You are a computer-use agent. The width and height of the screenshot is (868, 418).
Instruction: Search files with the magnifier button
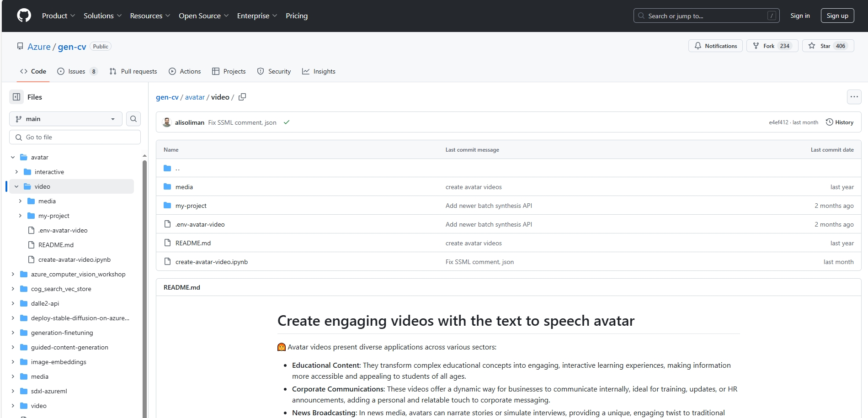(133, 119)
